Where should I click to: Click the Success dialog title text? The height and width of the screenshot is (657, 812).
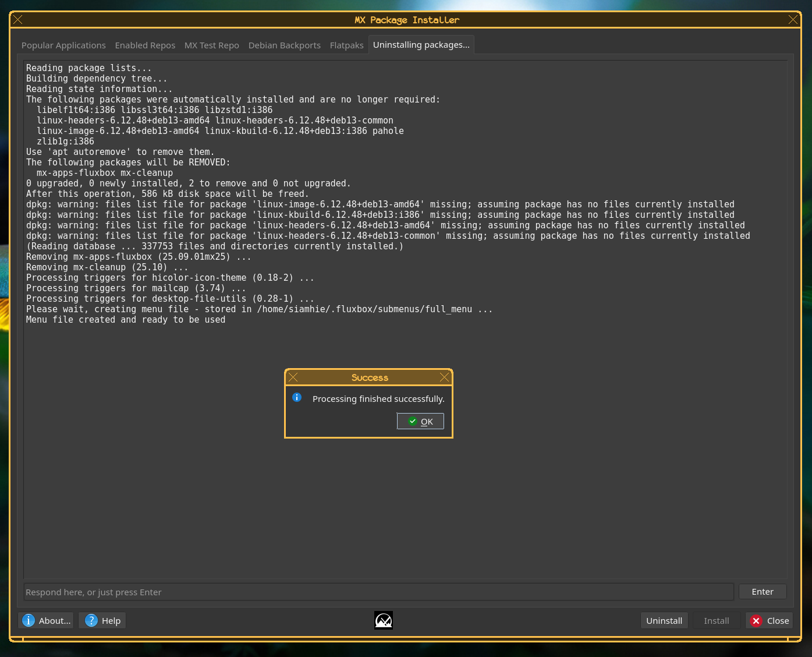(x=370, y=377)
